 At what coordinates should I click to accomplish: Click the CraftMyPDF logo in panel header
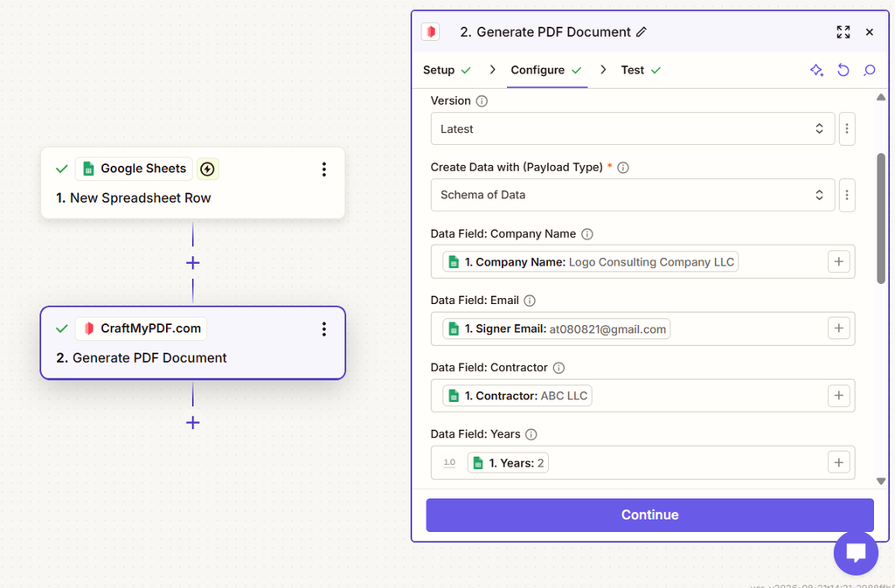(x=430, y=31)
